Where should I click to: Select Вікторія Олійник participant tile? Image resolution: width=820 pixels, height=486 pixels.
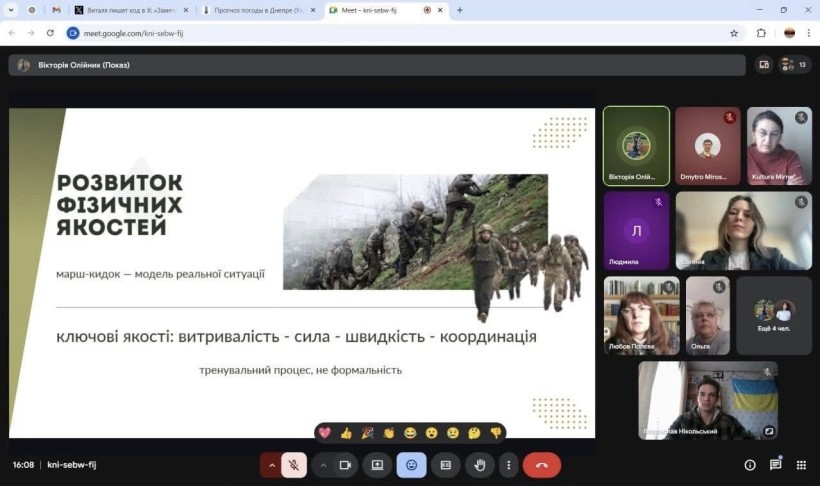[636, 146]
